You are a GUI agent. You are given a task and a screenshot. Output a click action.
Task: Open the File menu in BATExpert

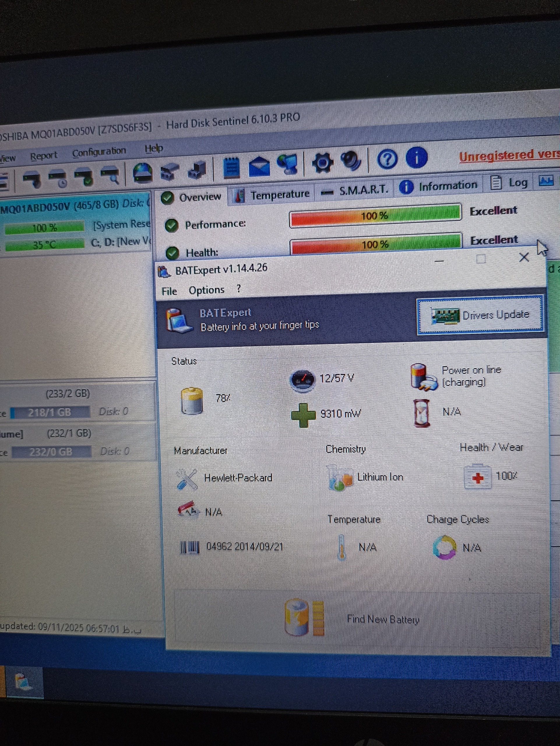[169, 291]
